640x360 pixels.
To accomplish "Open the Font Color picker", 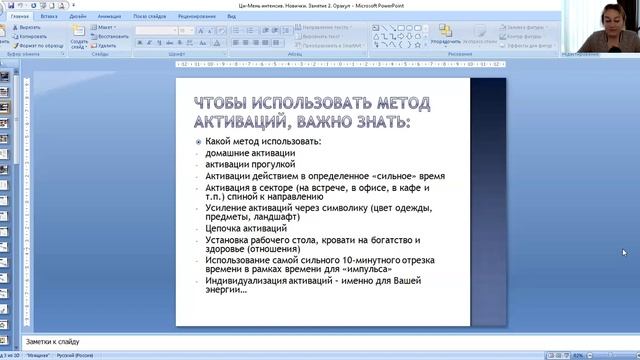I will (217, 43).
